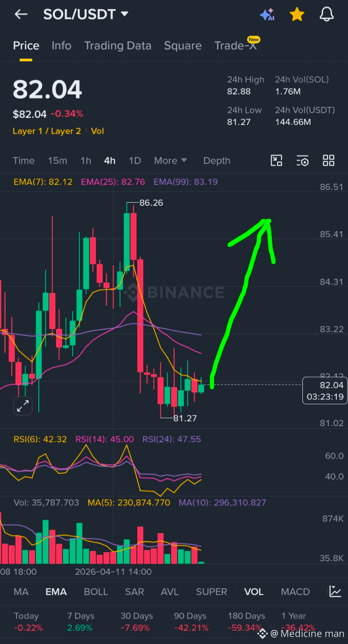
Task: Toggle the BOLL indicator
Action: (x=96, y=592)
